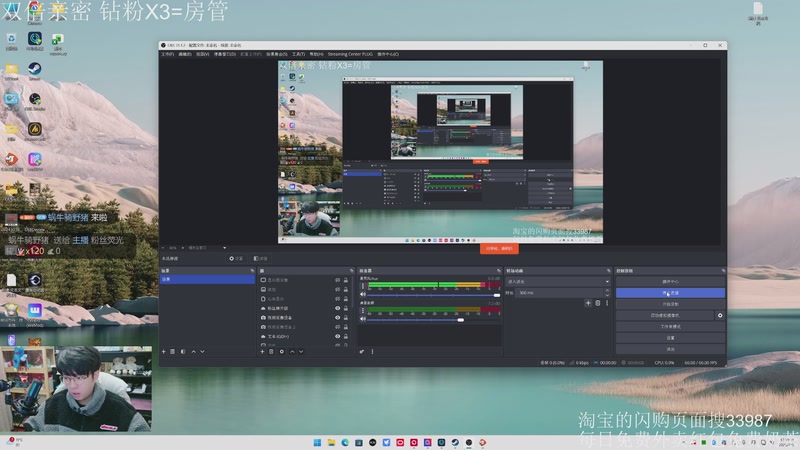Image resolution: width=800 pixels, height=450 pixels.
Task: Open 编辑(E) menu
Action: [185, 54]
